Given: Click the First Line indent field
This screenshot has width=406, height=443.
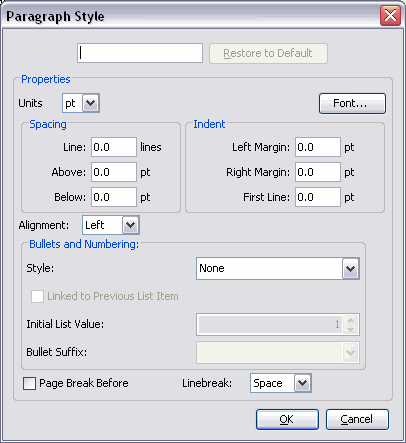Looking at the screenshot, I should [x=318, y=197].
